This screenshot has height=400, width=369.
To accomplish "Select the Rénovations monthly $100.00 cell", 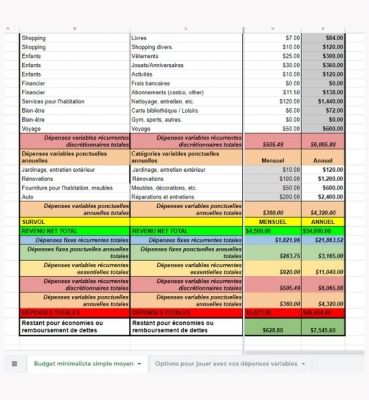I will 273,179.
